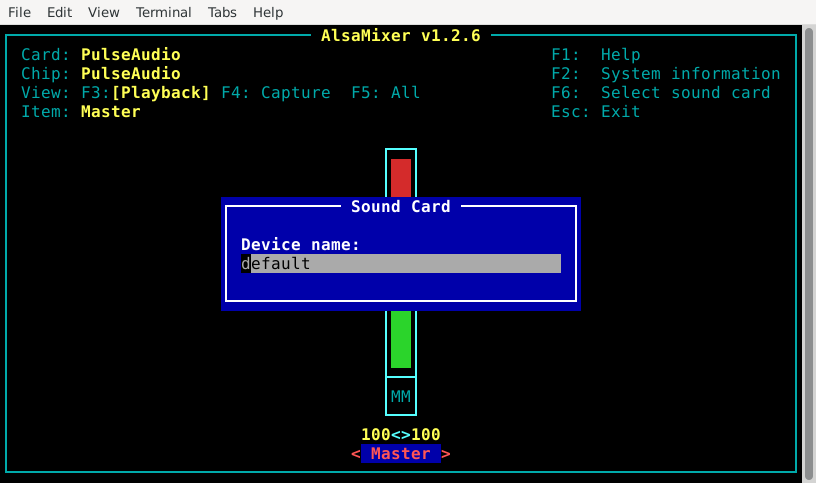Click the Chip: PulseAudio text
816x483 pixels.
101,73
